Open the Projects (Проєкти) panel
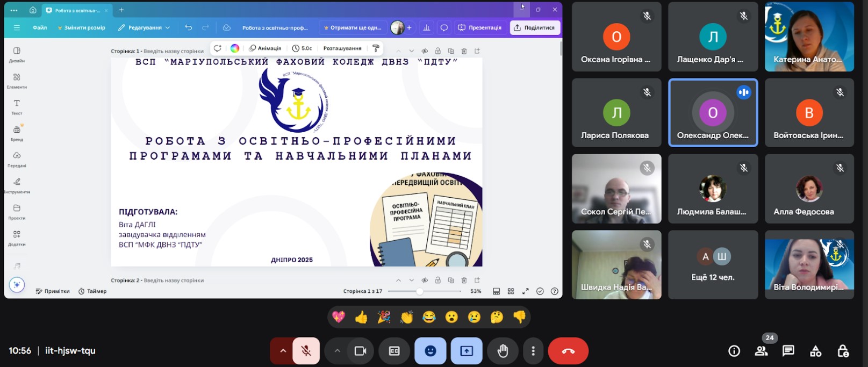 17,212
